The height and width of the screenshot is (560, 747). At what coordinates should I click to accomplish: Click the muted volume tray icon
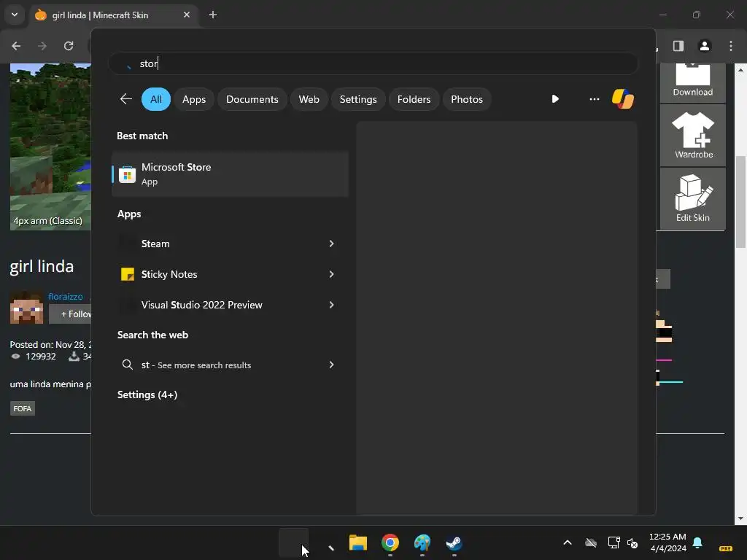632,542
